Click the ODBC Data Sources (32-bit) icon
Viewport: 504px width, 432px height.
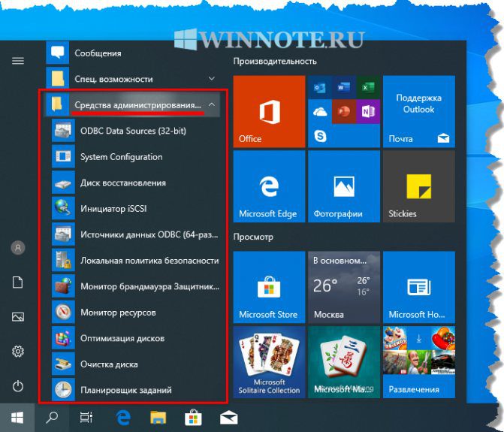pos(63,131)
